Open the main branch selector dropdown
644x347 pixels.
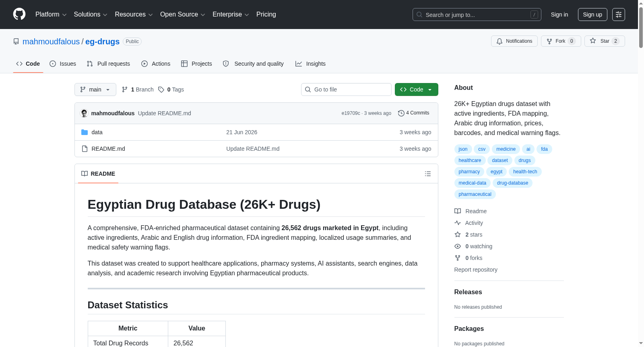point(95,89)
